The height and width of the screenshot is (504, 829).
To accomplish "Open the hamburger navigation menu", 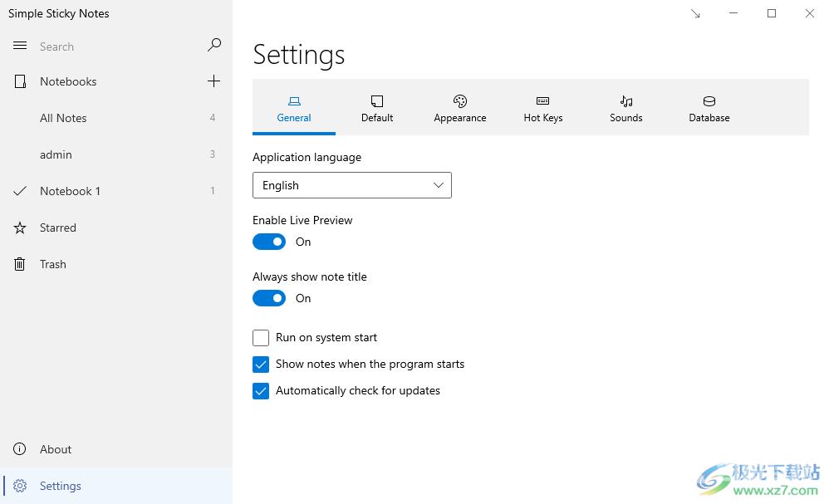I will (20, 46).
